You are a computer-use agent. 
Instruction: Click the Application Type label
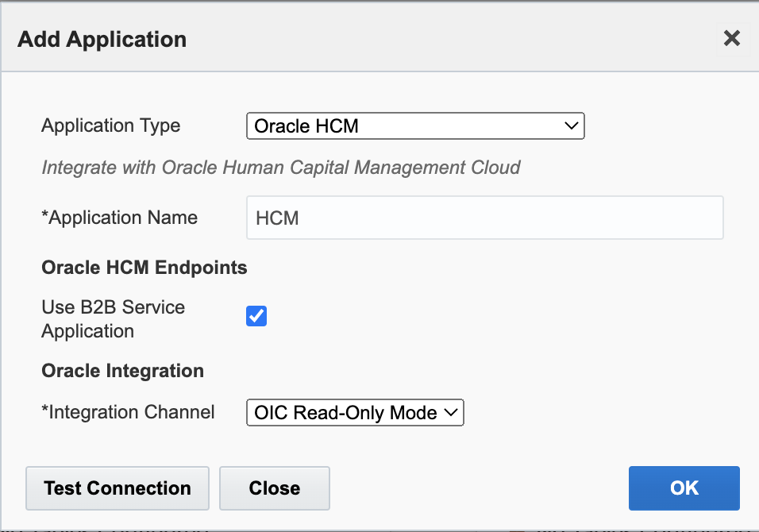tap(111, 125)
